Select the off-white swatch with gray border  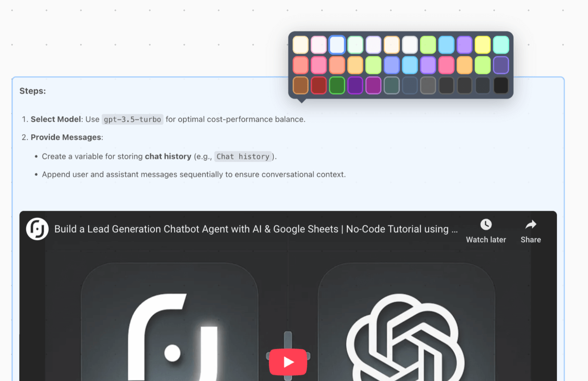[x=410, y=45]
